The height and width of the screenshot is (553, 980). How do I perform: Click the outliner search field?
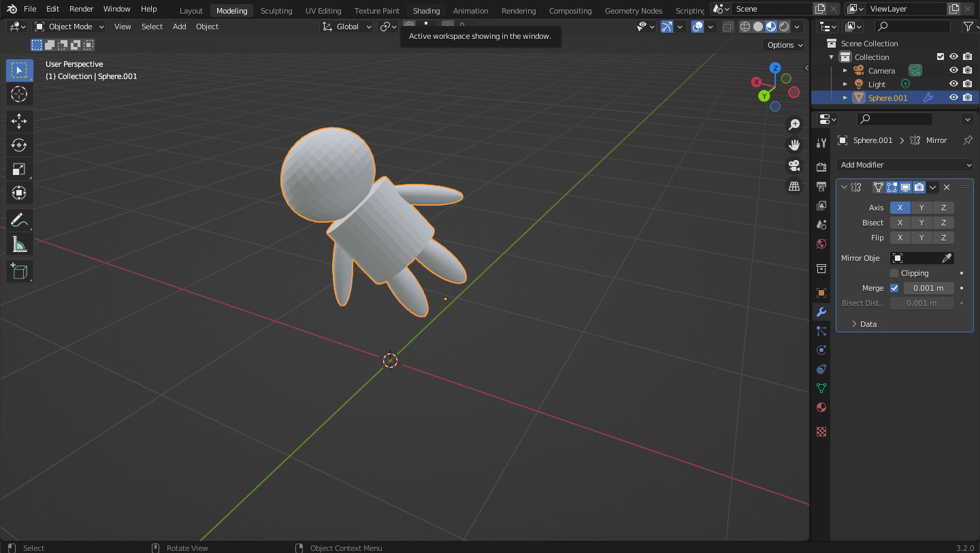coord(912,27)
